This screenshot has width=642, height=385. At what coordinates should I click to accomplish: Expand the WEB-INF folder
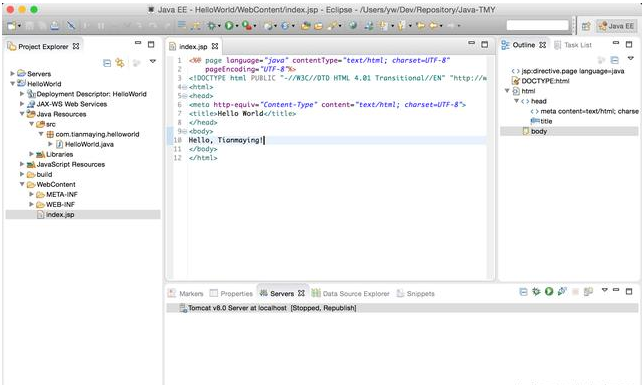[32, 204]
